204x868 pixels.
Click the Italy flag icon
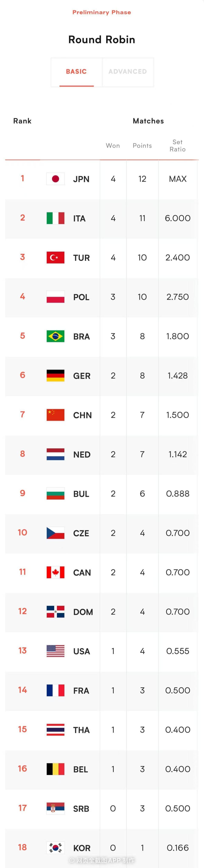(x=55, y=218)
